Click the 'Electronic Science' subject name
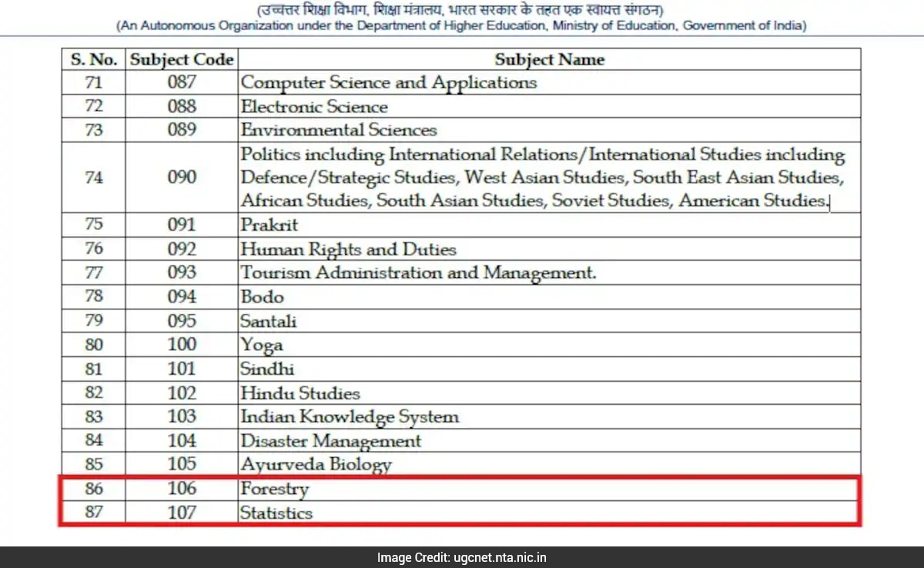 (314, 106)
